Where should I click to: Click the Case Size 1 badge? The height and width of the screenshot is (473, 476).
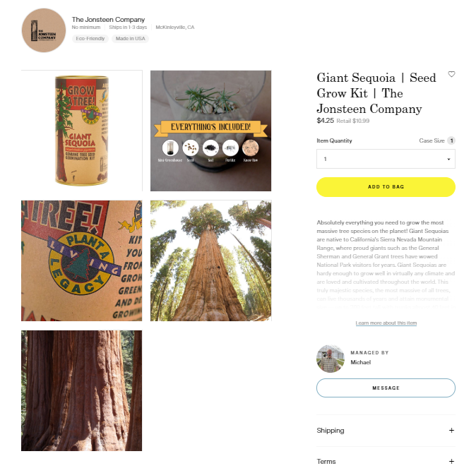tap(451, 140)
